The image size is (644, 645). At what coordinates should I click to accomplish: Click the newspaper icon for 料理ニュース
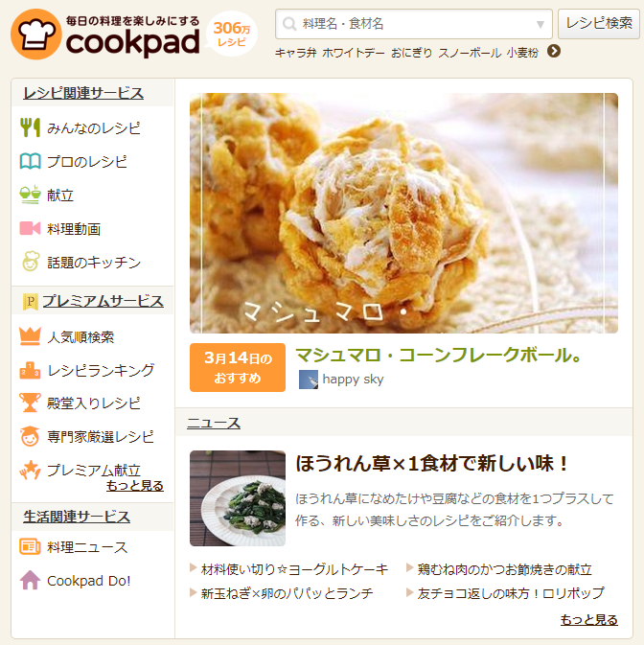tap(30, 546)
